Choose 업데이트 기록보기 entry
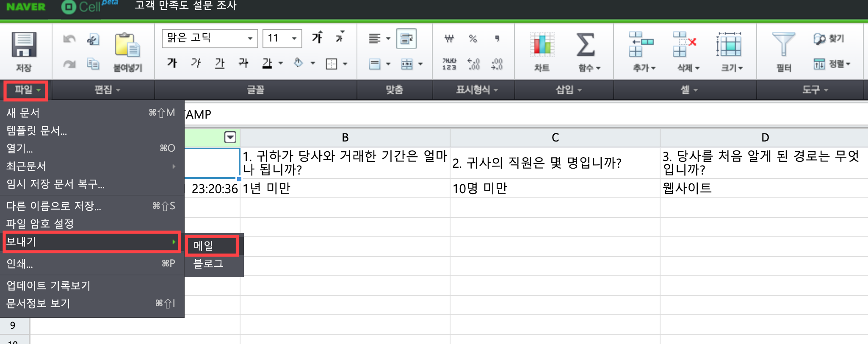 [92, 286]
